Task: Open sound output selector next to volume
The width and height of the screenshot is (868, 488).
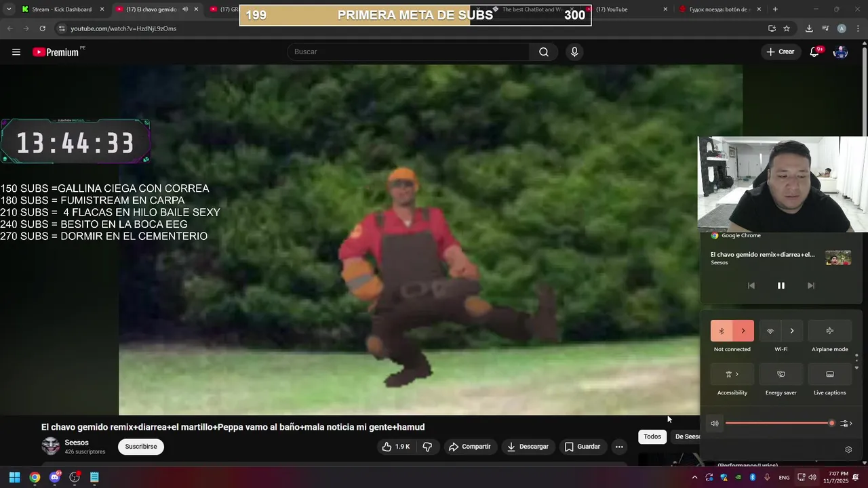Action: tap(846, 424)
